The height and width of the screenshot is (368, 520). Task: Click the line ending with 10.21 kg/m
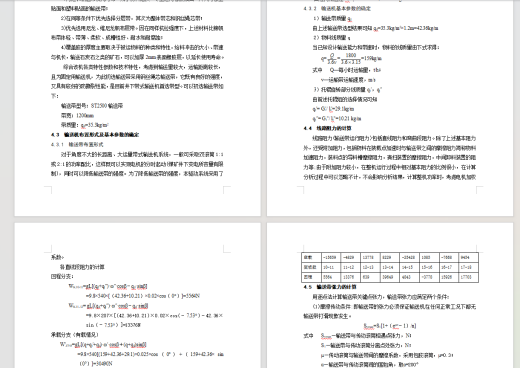337,118
